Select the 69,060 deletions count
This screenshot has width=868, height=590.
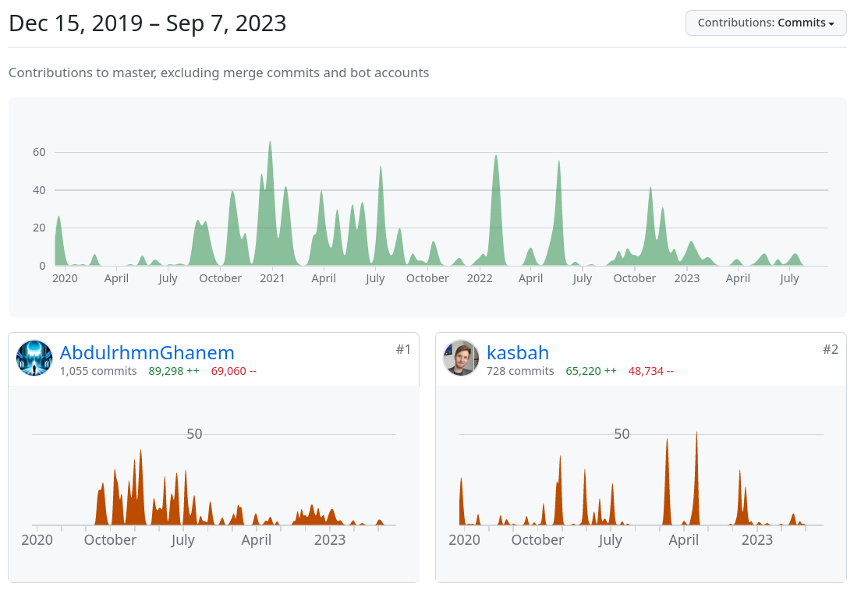233,371
